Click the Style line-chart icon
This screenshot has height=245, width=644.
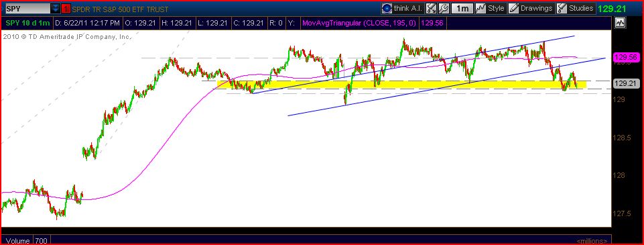[481, 8]
